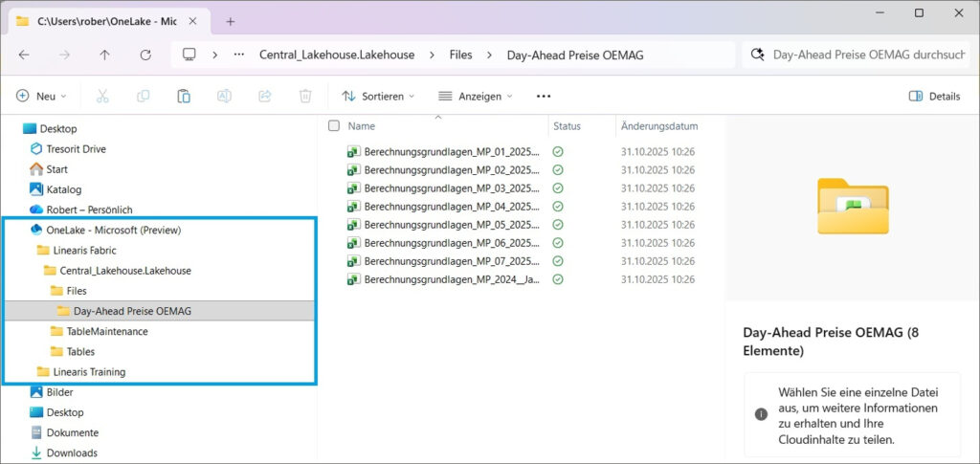Refresh the current folder view
Screen dimensions: 980x464
point(145,55)
